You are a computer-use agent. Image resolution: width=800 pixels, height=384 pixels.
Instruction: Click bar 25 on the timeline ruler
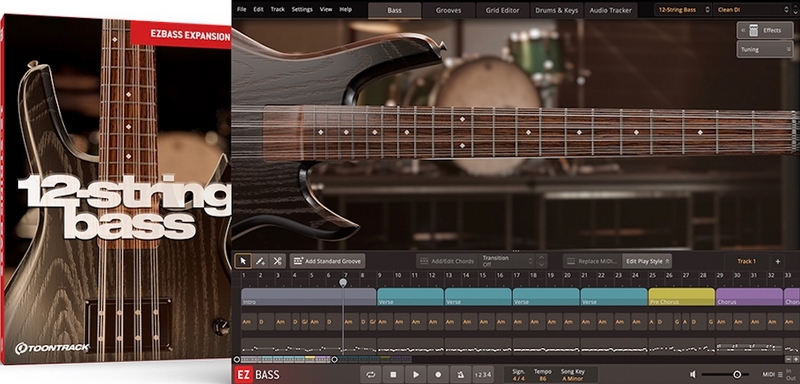tap(653, 275)
